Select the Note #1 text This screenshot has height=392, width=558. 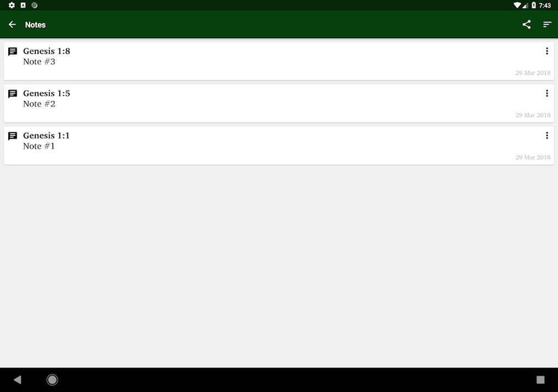click(39, 146)
